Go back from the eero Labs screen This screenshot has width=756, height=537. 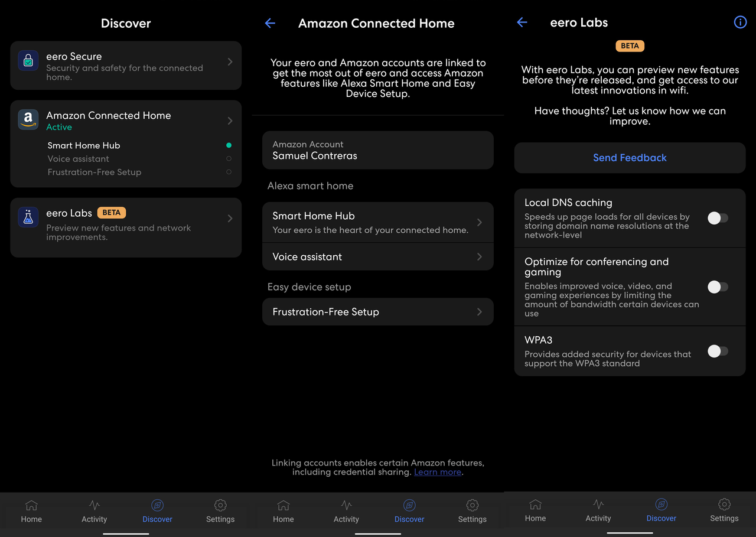[522, 22]
